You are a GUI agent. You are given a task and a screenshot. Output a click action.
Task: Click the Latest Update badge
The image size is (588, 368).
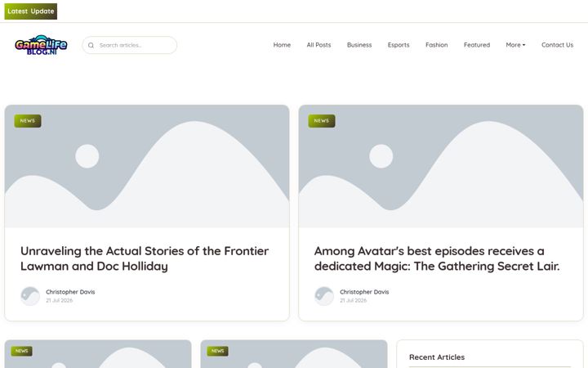pyautogui.click(x=31, y=11)
